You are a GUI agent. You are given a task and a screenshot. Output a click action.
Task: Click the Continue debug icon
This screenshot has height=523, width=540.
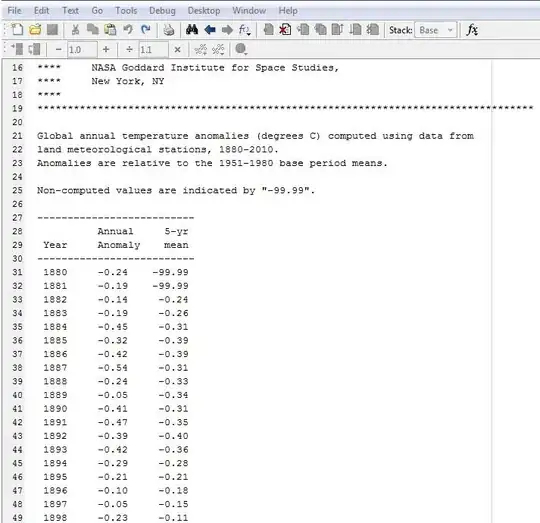click(x=355, y=30)
